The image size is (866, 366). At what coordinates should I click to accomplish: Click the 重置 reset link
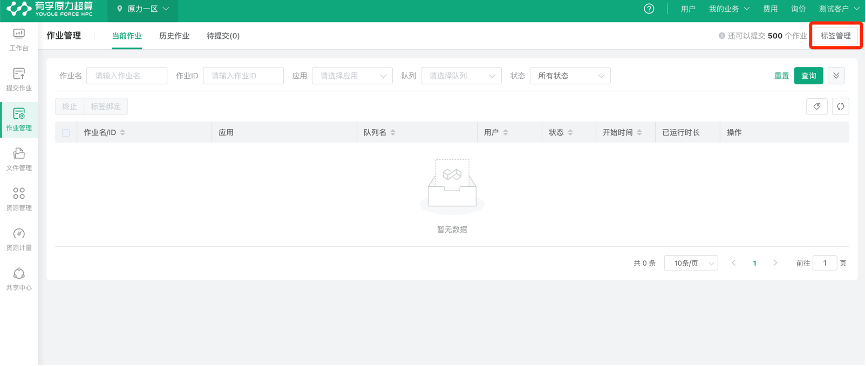point(781,76)
